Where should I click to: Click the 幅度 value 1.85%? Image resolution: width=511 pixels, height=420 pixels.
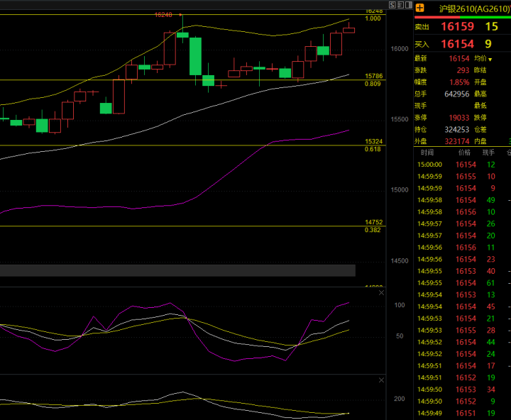pyautogui.click(x=459, y=82)
